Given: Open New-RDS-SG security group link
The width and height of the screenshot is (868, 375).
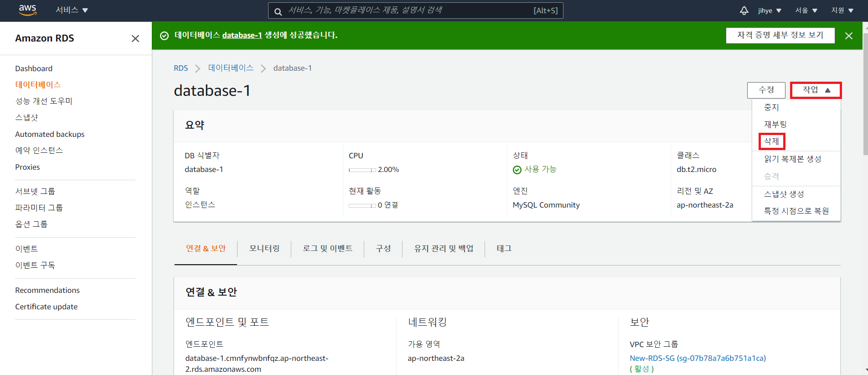Looking at the screenshot, I should [x=697, y=359].
